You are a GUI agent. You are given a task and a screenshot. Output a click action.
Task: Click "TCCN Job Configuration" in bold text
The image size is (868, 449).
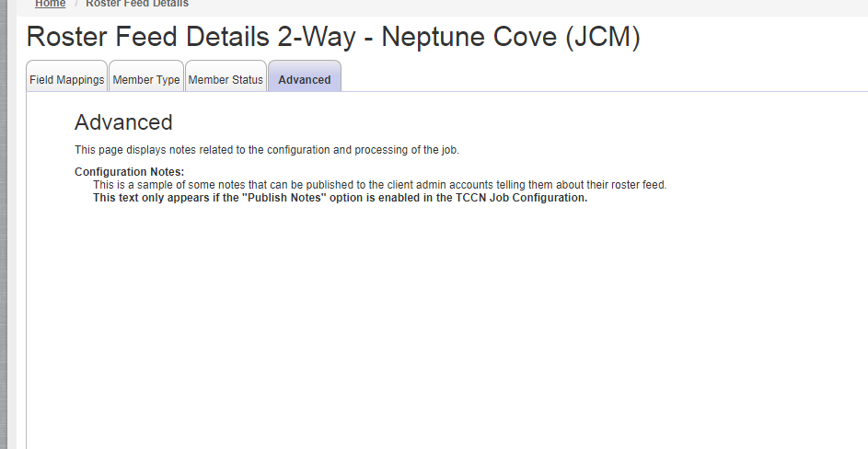pyautogui.click(x=521, y=198)
